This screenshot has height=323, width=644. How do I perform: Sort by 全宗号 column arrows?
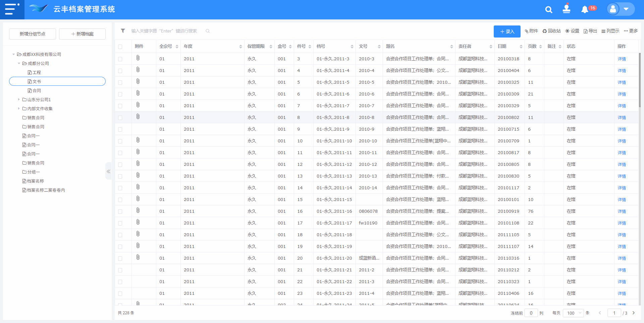pos(177,47)
